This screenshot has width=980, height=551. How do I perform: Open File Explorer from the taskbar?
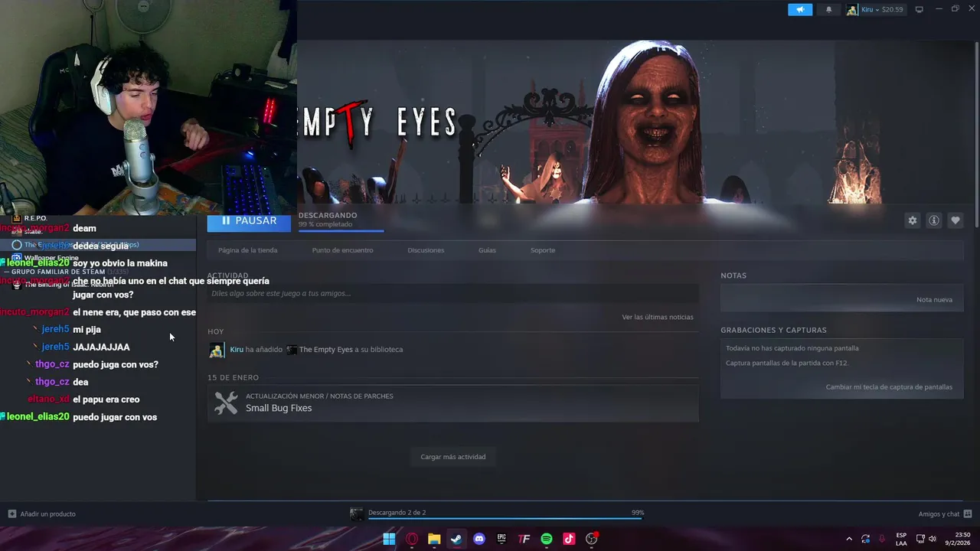point(434,539)
